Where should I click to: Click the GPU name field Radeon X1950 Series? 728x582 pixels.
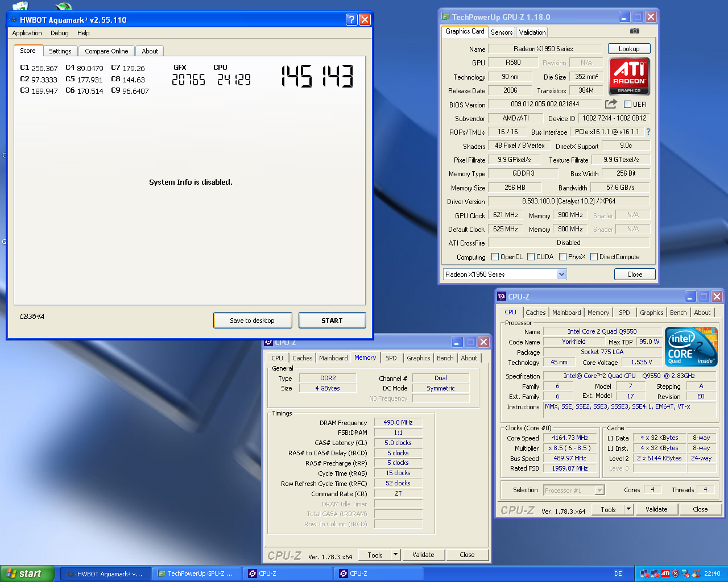coord(545,49)
